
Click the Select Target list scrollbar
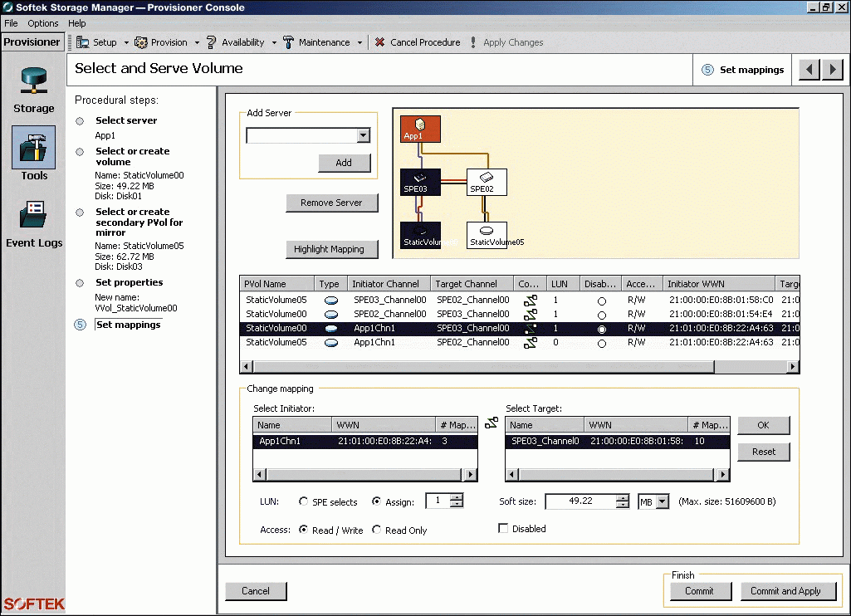(x=618, y=474)
